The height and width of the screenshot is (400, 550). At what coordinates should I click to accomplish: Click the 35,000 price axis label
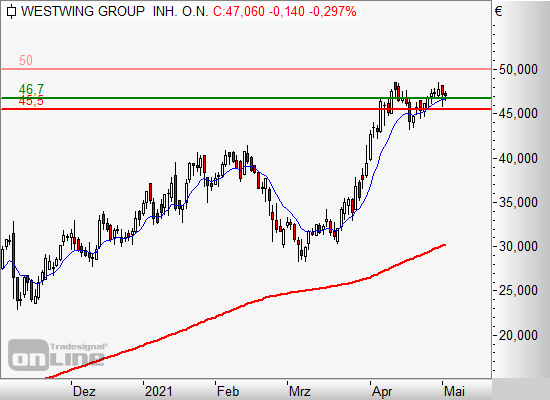pyautogui.click(x=518, y=202)
